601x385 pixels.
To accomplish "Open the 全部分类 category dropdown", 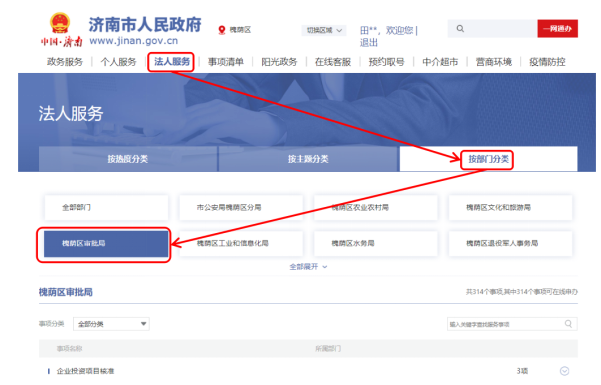I will point(111,324).
